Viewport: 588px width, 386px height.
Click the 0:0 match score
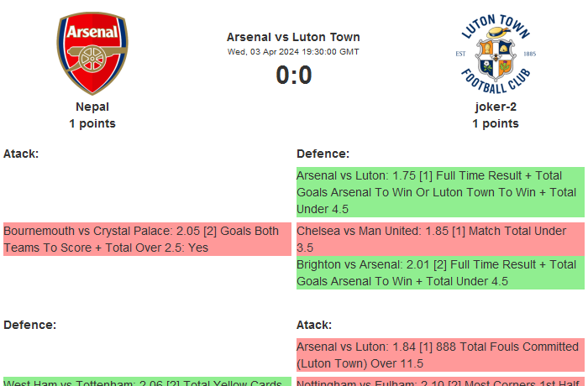coord(293,76)
